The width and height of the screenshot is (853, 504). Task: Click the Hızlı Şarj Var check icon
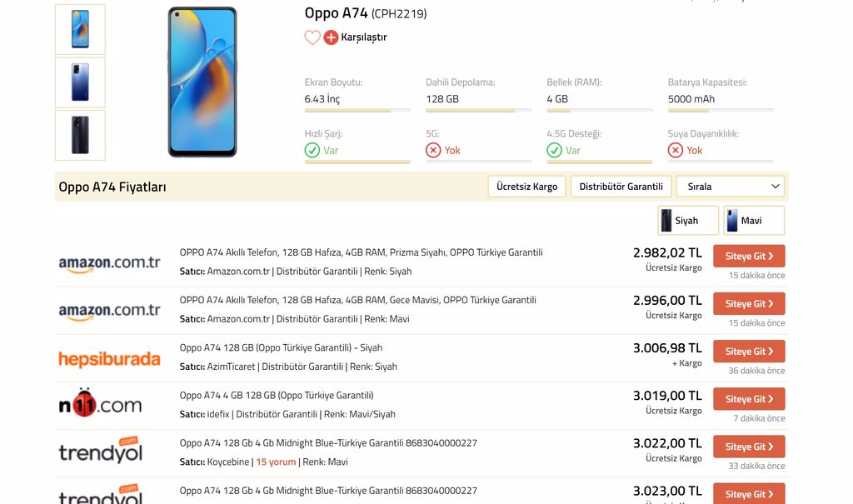[312, 150]
